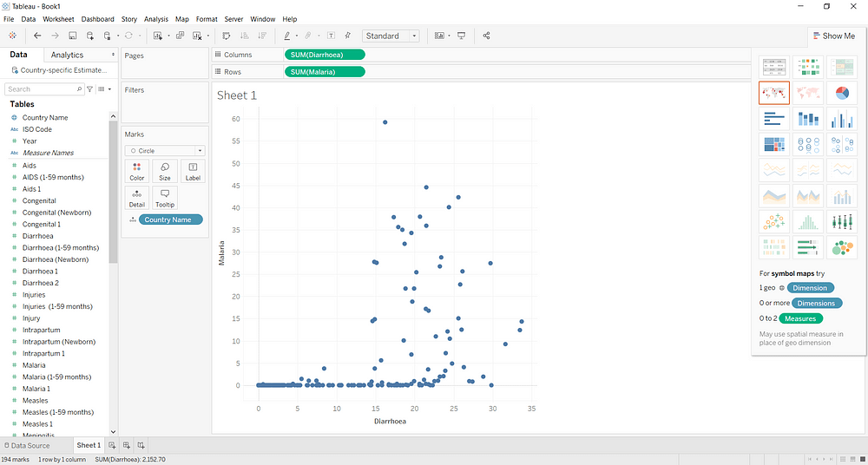The image size is (868, 465).
Task: Pick the horizontal bars chart in Show Me
Action: pos(773,119)
